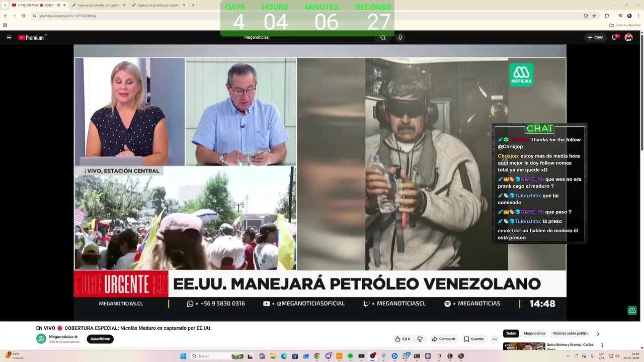
Task: Open WhatsApp from the taskbar
Action: coord(406,356)
